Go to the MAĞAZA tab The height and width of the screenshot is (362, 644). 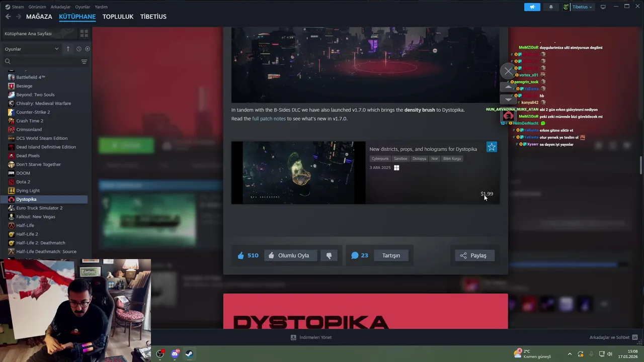(39, 17)
